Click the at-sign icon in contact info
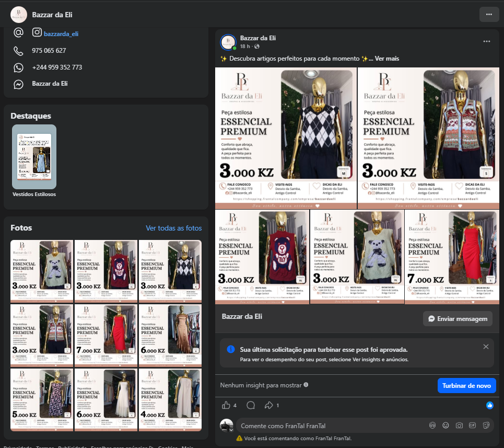 click(19, 32)
